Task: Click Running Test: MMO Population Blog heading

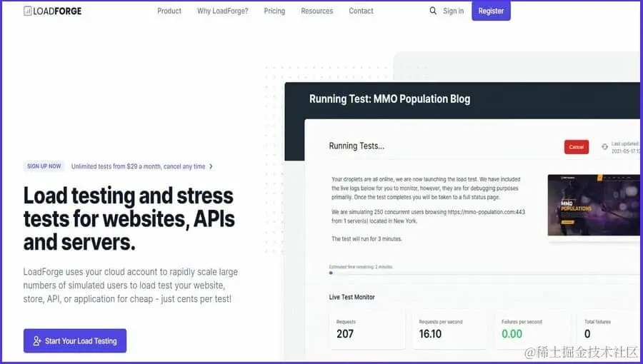Action: (x=389, y=99)
